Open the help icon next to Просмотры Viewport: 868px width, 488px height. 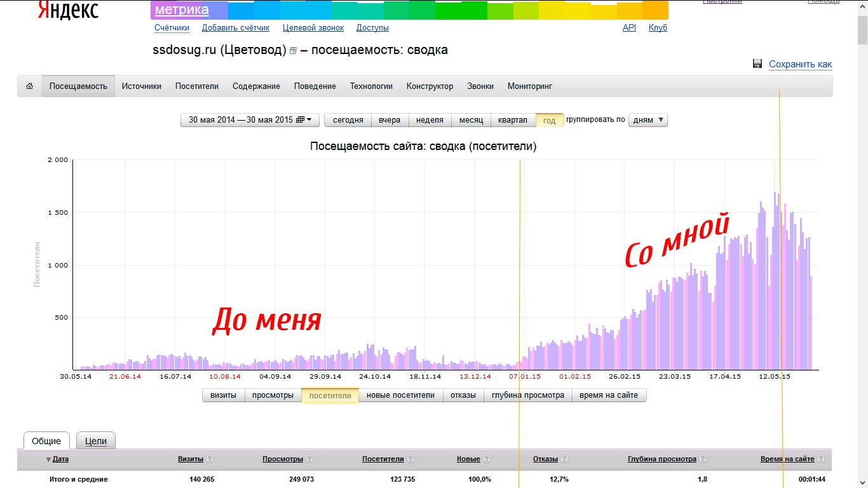[x=308, y=459]
